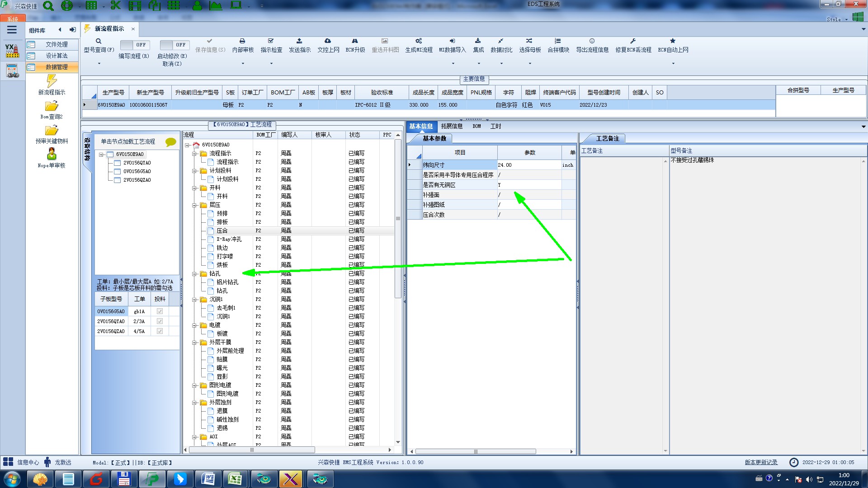Click the Nope单审核 user icon
This screenshot has width=868, height=488.
52,154
